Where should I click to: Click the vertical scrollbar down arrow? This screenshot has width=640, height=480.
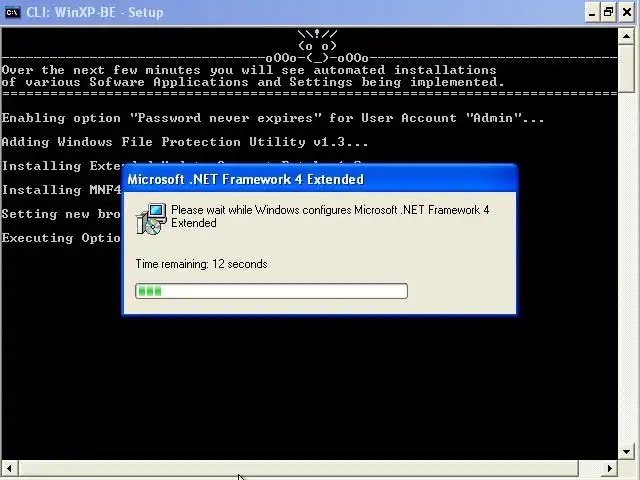[627, 451]
